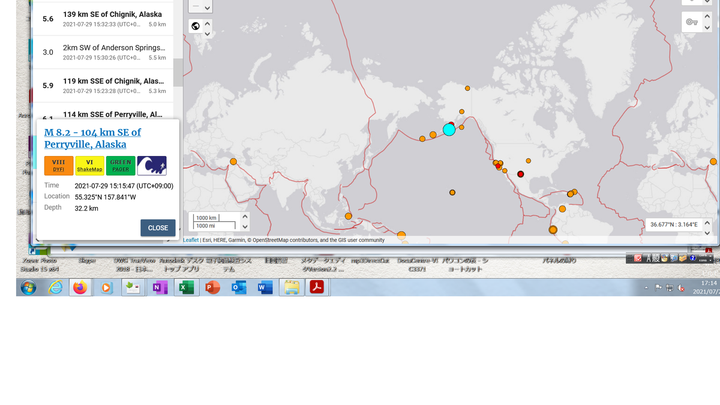Viewport: 720px width, 405px height.
Task: Click the tsunami wave icon
Action: [x=152, y=166]
